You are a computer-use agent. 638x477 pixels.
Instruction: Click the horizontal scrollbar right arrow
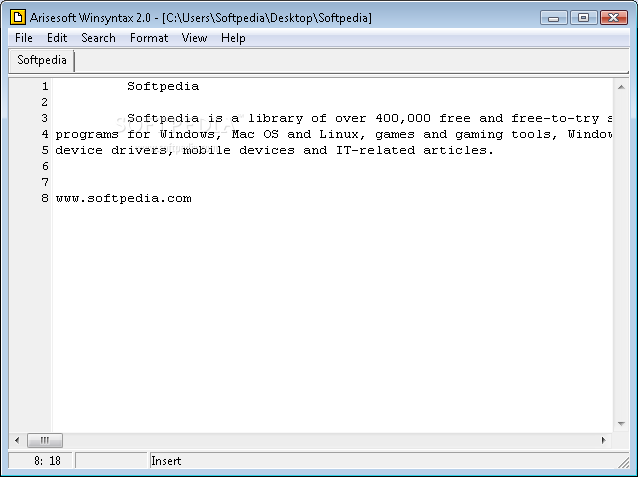click(x=603, y=440)
